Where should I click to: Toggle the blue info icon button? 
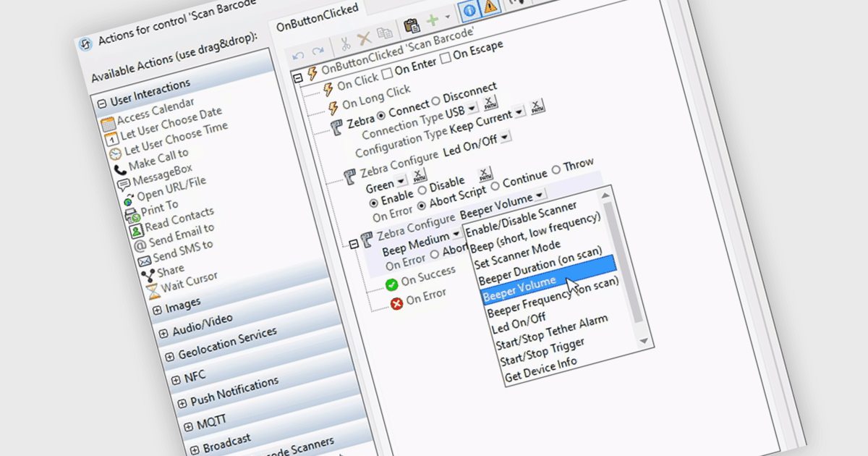pyautogui.click(x=469, y=12)
